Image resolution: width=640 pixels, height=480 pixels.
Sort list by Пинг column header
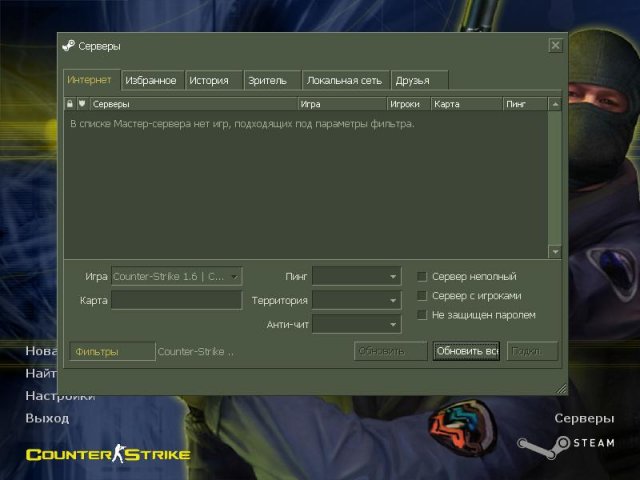tap(525, 104)
